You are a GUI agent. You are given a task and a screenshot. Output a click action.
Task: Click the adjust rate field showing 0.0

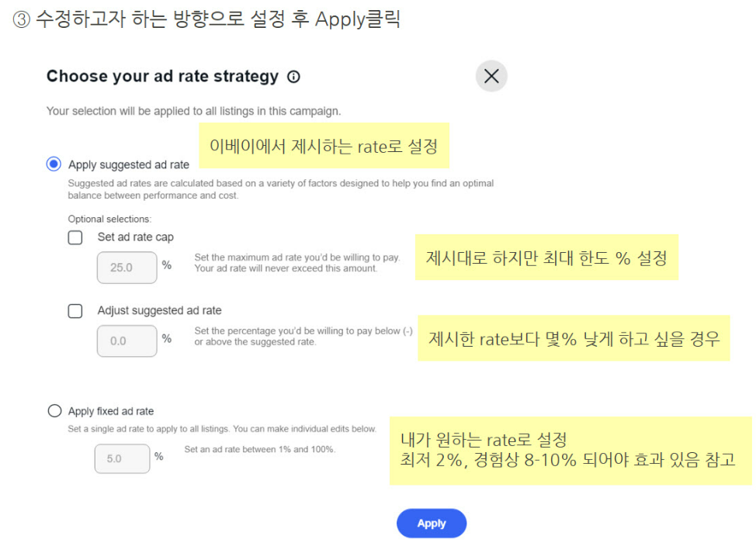coord(127,341)
